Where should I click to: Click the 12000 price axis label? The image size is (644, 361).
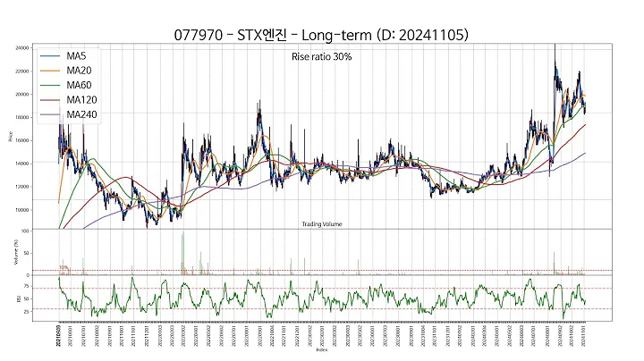22,187
